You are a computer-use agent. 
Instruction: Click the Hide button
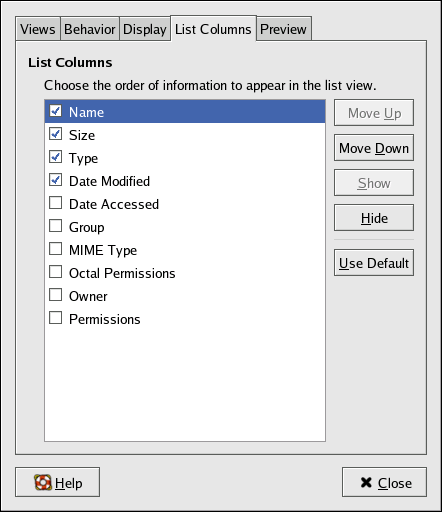tap(374, 218)
